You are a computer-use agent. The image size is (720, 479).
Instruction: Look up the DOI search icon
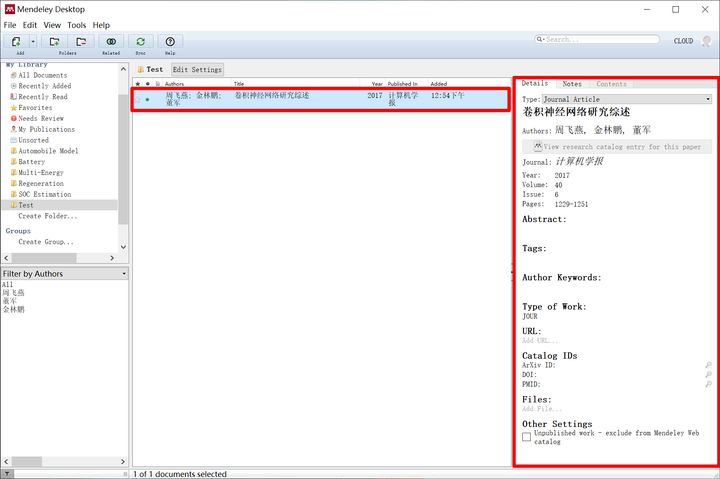click(x=709, y=375)
